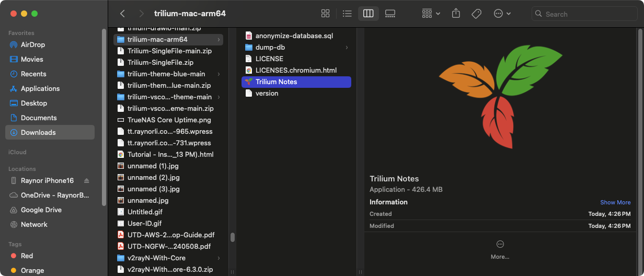Viewport: 644px width, 276px height.
Task: Select User-ID.gif file
Action: click(168, 223)
